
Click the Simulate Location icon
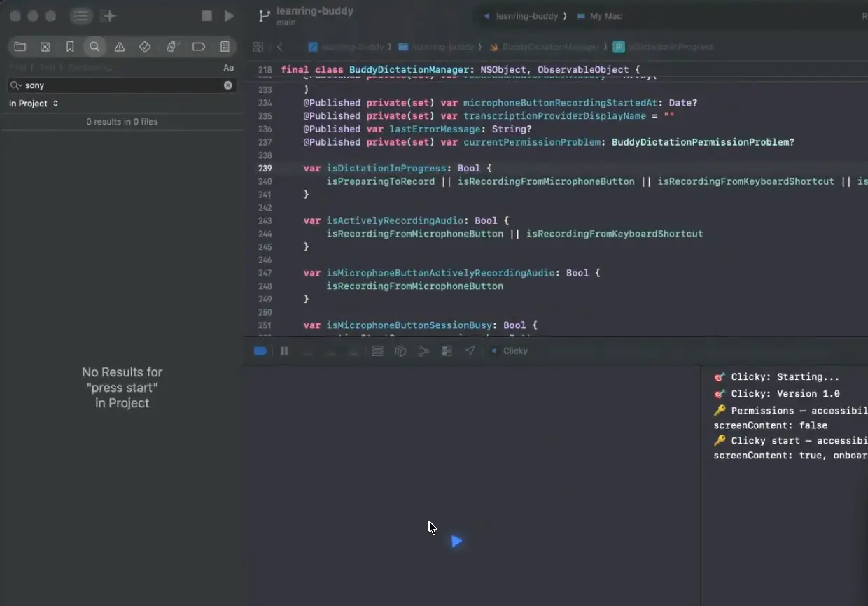(470, 351)
